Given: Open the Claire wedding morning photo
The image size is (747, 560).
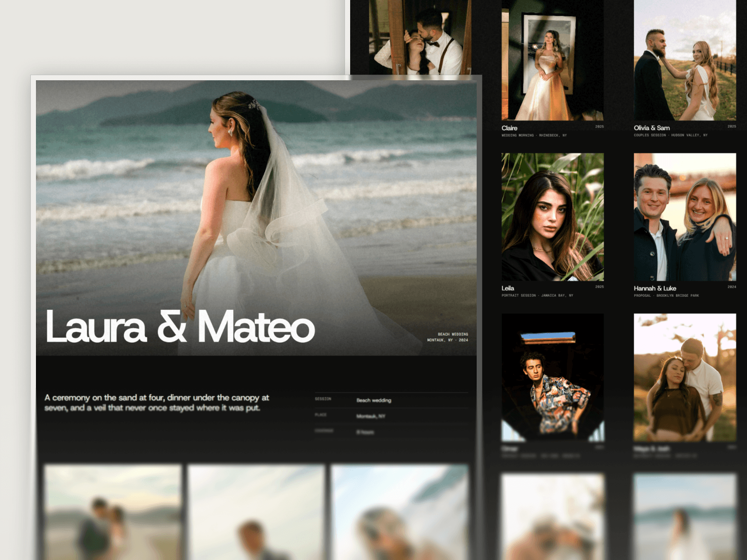Looking at the screenshot, I should [x=552, y=60].
